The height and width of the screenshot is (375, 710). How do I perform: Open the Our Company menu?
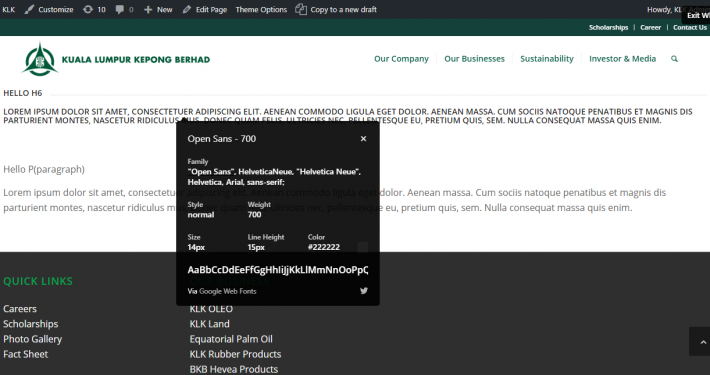point(401,59)
